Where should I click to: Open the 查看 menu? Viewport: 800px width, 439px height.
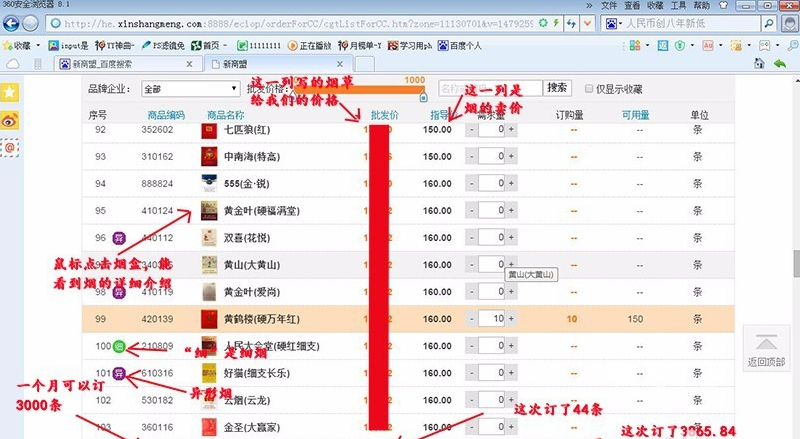coord(632,6)
